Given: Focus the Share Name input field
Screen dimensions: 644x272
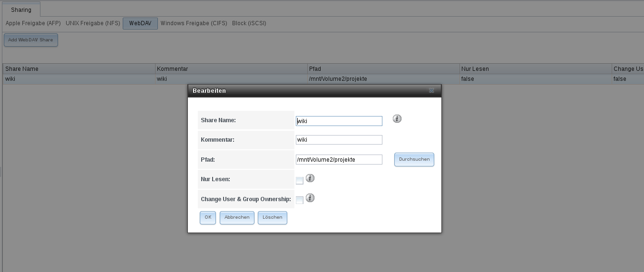Looking at the screenshot, I should [339, 121].
